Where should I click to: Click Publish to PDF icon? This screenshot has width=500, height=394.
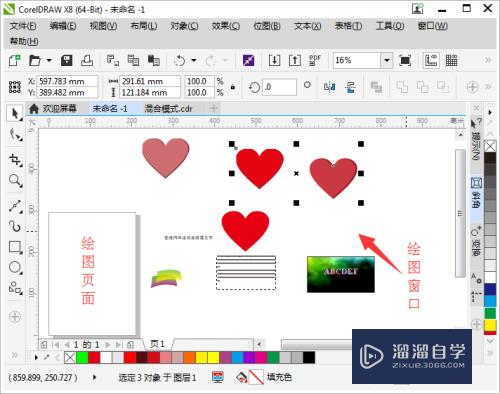click(315, 60)
